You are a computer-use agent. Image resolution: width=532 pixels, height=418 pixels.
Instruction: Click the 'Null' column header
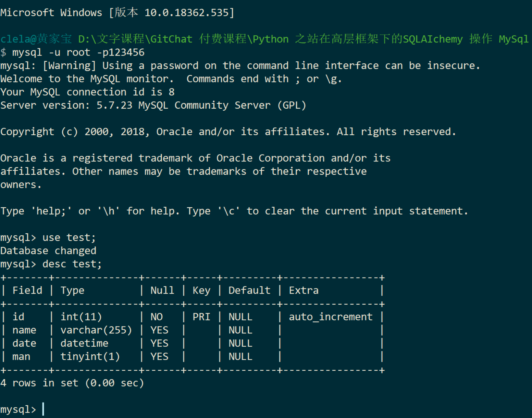click(162, 291)
